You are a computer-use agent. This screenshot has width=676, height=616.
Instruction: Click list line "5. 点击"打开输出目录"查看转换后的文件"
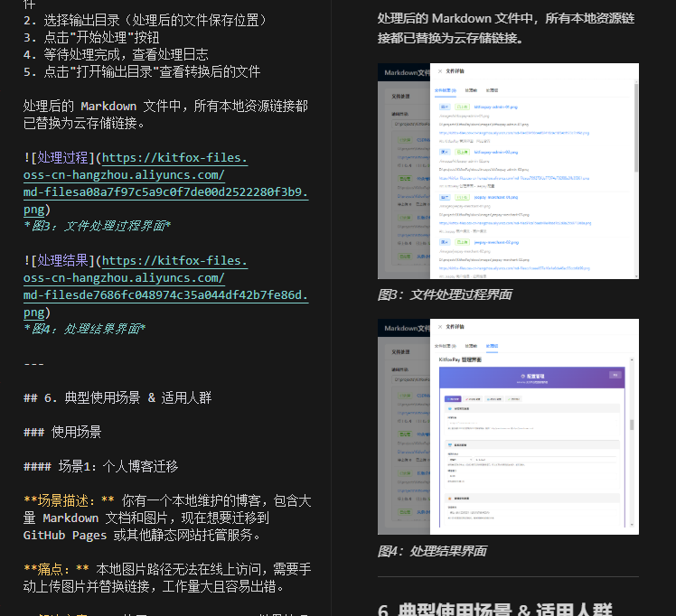(x=142, y=72)
